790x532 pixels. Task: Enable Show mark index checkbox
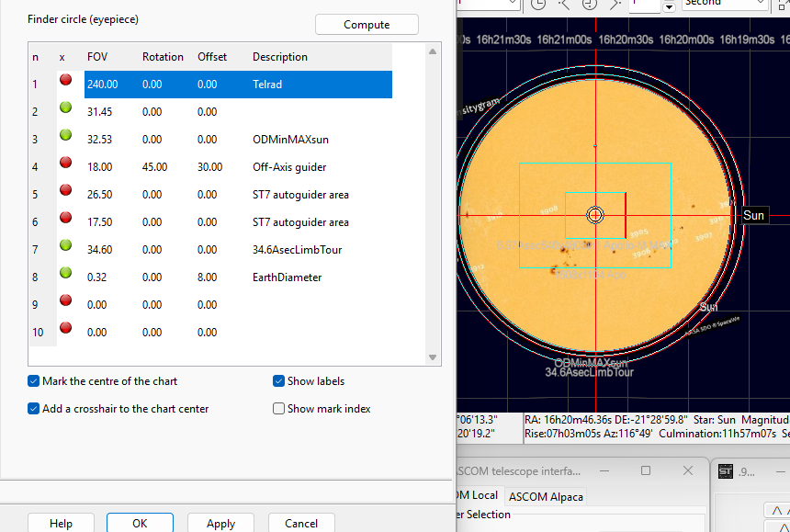[x=278, y=409]
